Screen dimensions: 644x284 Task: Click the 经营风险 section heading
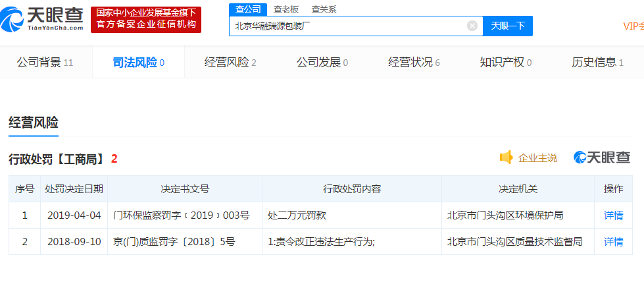[x=34, y=123]
